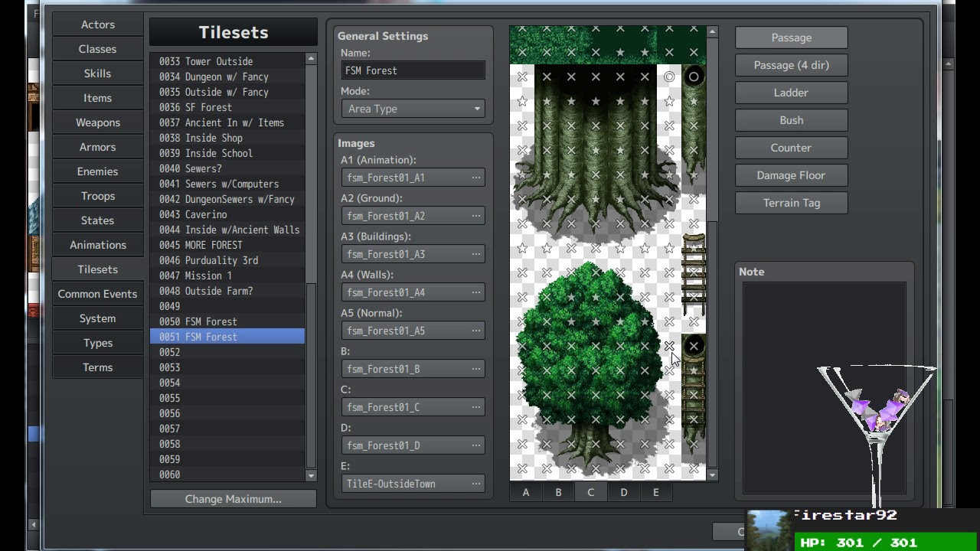Toggle black circle passage tile marker
This screenshot has width=980, height=551.
click(694, 77)
